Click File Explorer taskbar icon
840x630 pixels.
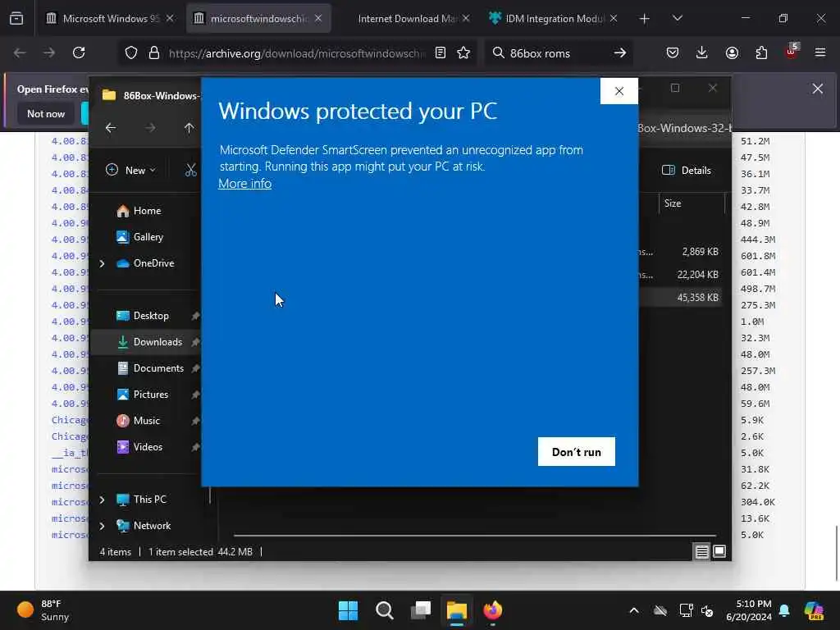coord(456,610)
